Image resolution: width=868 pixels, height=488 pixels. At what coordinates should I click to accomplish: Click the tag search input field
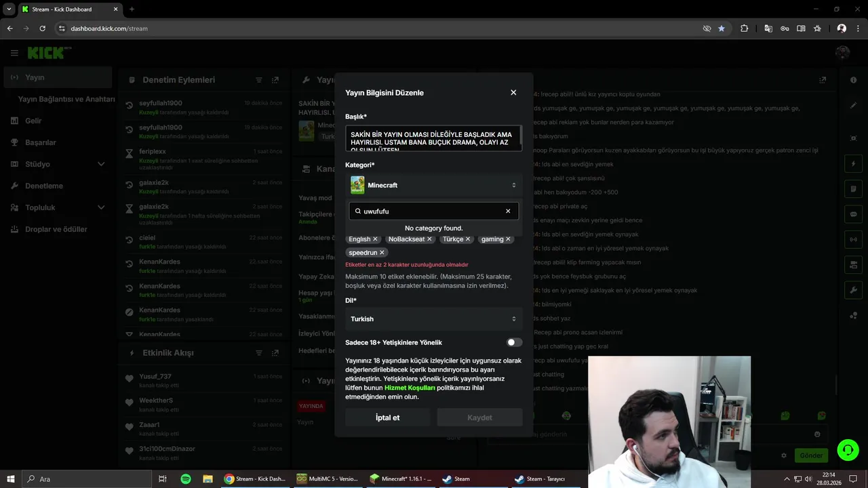(x=433, y=211)
